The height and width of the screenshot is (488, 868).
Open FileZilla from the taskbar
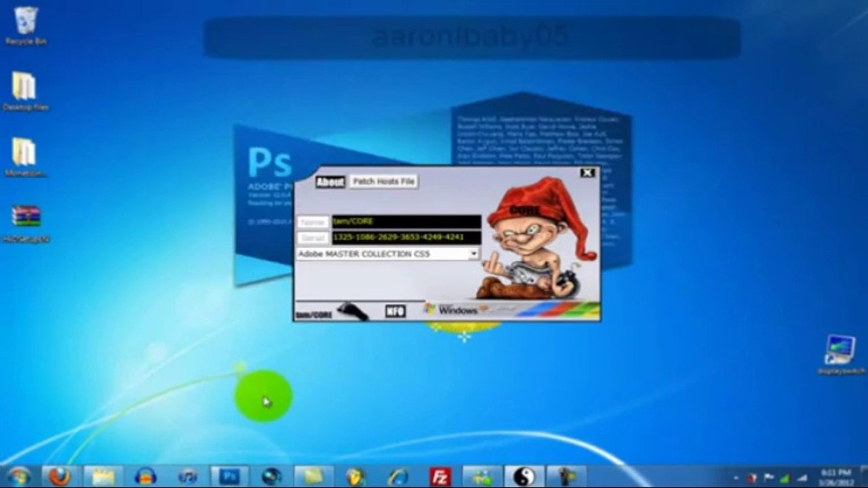click(x=440, y=476)
